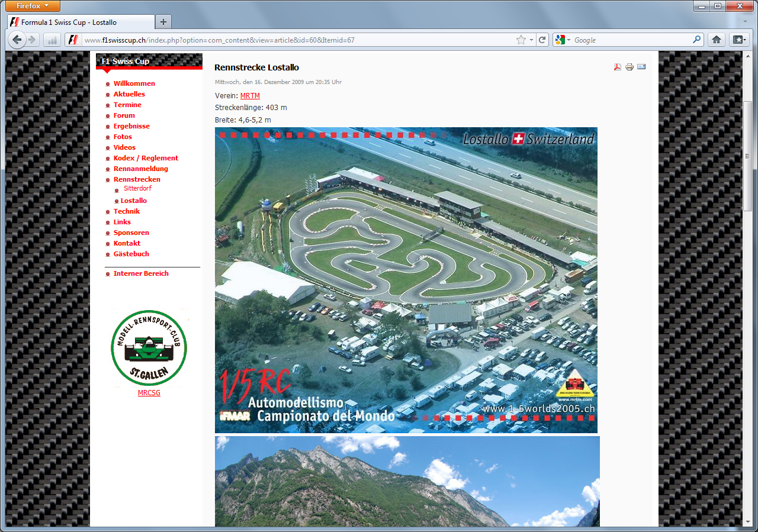
Task: Click the search magnifier icon
Action: [x=697, y=40]
